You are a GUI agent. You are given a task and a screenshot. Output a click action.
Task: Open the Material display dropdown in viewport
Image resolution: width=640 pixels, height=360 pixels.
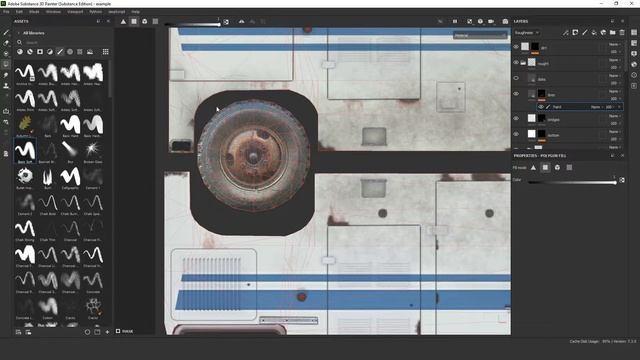pos(480,36)
